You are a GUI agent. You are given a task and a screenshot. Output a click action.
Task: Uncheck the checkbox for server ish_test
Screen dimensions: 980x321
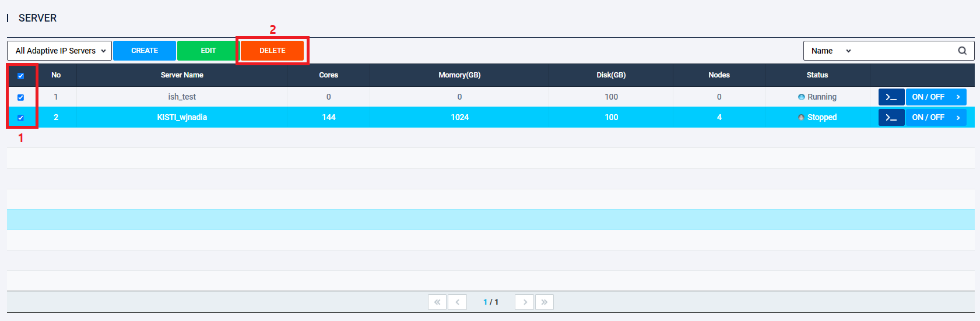point(20,97)
